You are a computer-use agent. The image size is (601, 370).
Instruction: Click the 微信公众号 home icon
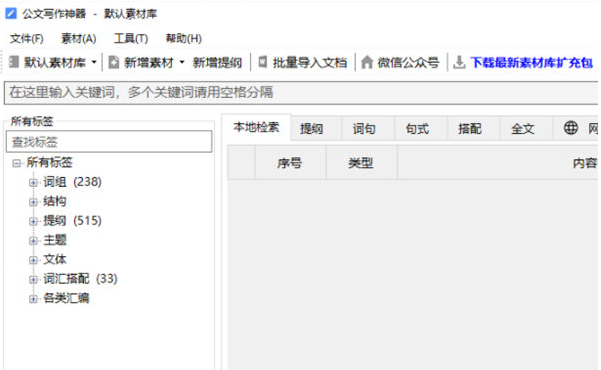point(367,62)
